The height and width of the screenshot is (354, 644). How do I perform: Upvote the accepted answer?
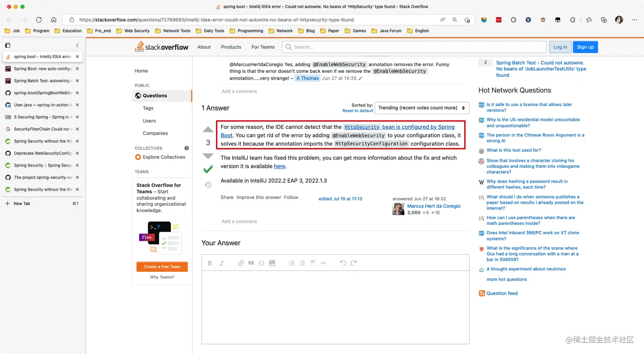(208, 129)
